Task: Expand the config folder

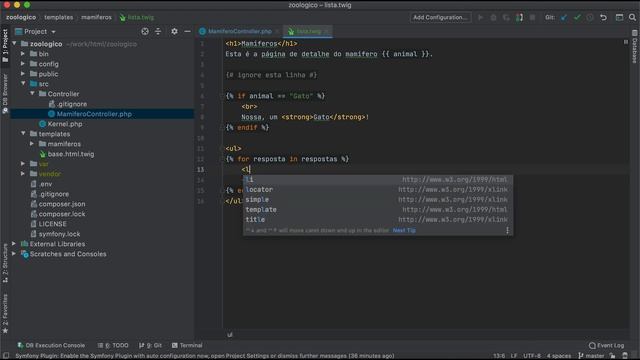Action: (23, 64)
